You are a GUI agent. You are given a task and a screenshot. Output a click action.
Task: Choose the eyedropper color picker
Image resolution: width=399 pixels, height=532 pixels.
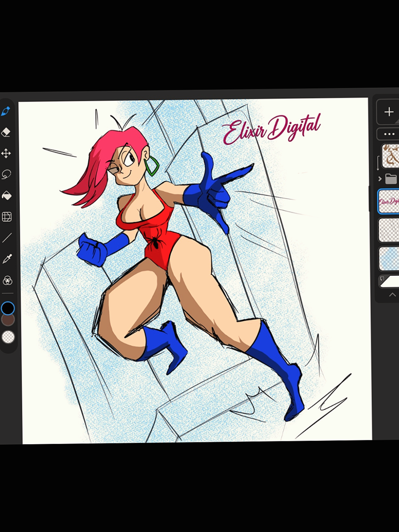[x=7, y=259]
